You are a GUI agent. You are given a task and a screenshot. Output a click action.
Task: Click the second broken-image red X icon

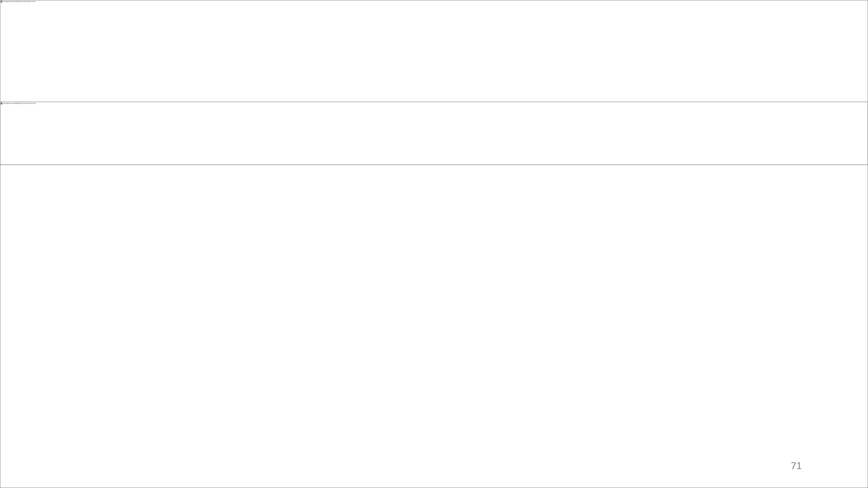click(2, 103)
